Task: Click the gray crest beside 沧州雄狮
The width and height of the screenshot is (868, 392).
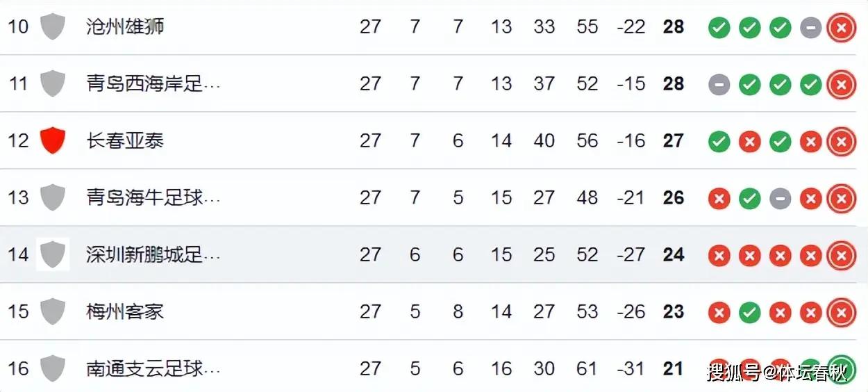Action: click(x=53, y=26)
